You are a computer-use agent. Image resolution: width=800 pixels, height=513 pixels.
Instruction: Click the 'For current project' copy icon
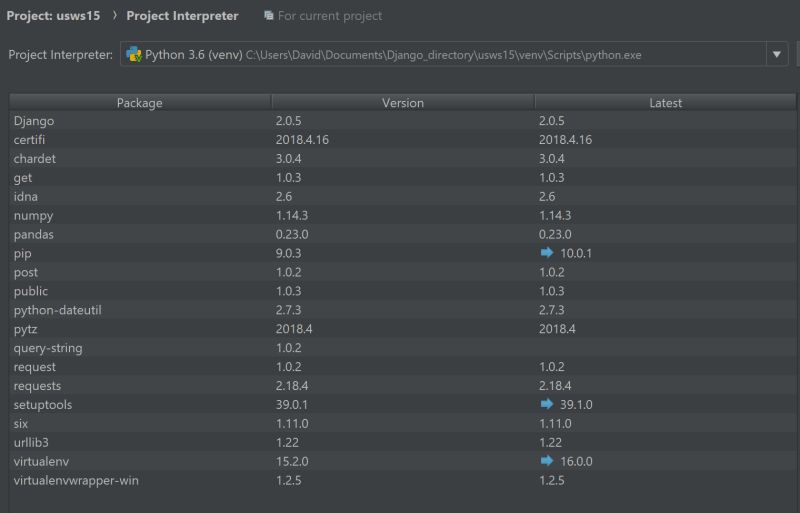(x=268, y=16)
